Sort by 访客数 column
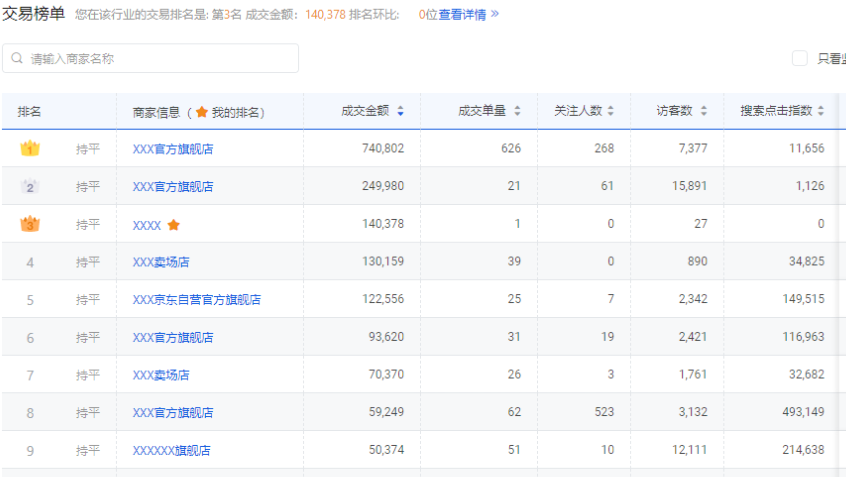Image resolution: width=846 pixels, height=477 pixels. click(703, 112)
